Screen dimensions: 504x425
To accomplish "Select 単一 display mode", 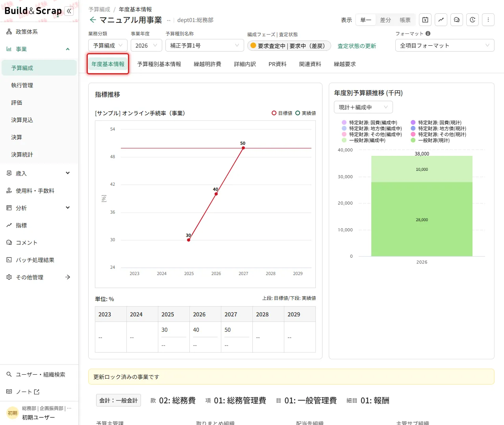I will [366, 20].
